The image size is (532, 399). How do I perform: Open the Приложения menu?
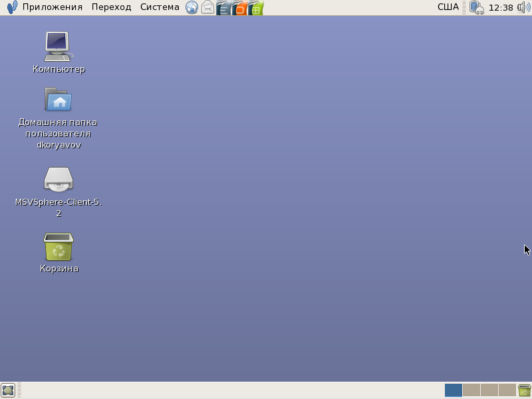pos(52,7)
